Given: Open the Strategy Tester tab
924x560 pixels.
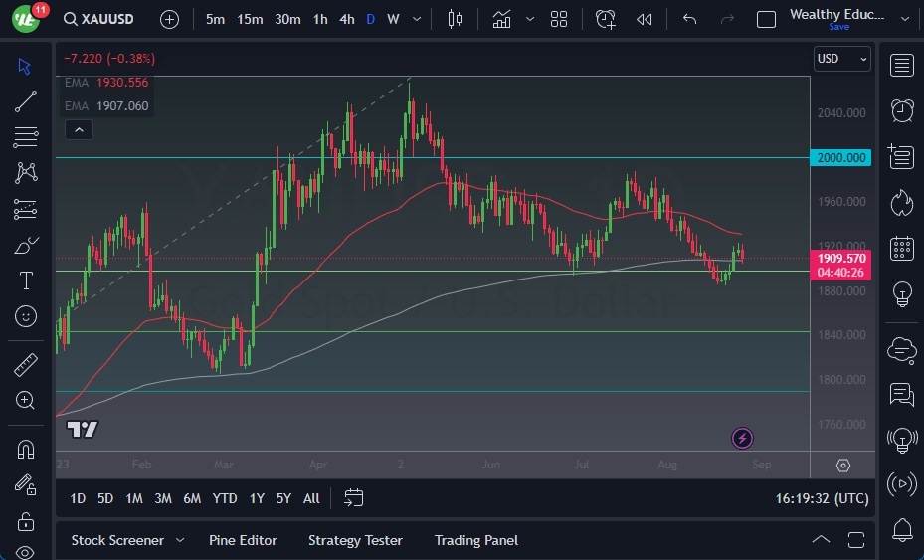Looking at the screenshot, I should click(x=355, y=540).
